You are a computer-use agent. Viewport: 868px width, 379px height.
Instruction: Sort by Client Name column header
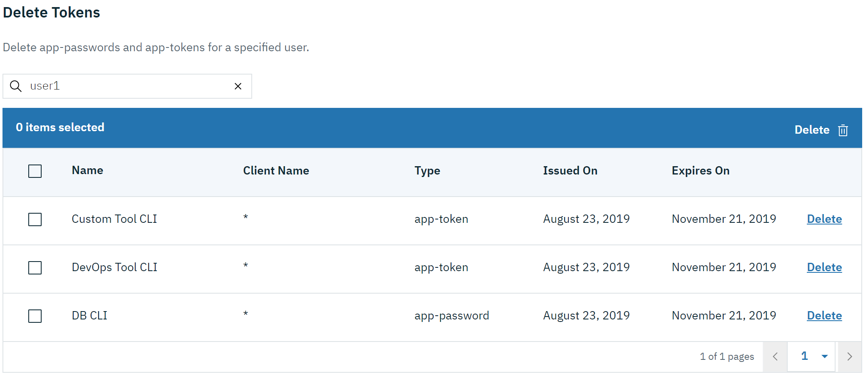click(276, 171)
